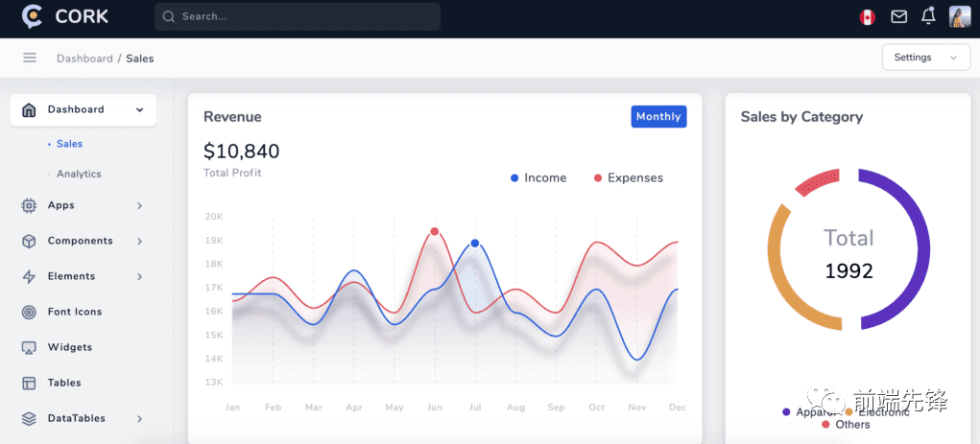Viewport: 980px width, 444px height.
Task: Open the user profile avatar
Action: tap(959, 16)
